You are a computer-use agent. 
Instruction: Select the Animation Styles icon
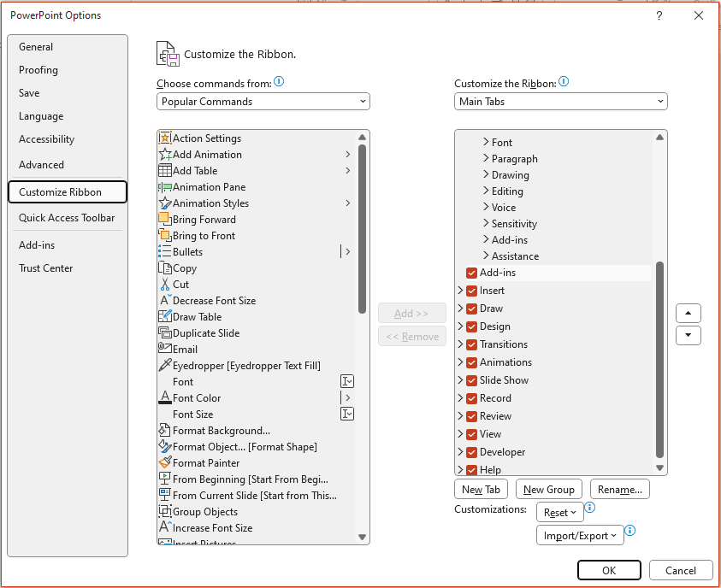[x=164, y=203]
